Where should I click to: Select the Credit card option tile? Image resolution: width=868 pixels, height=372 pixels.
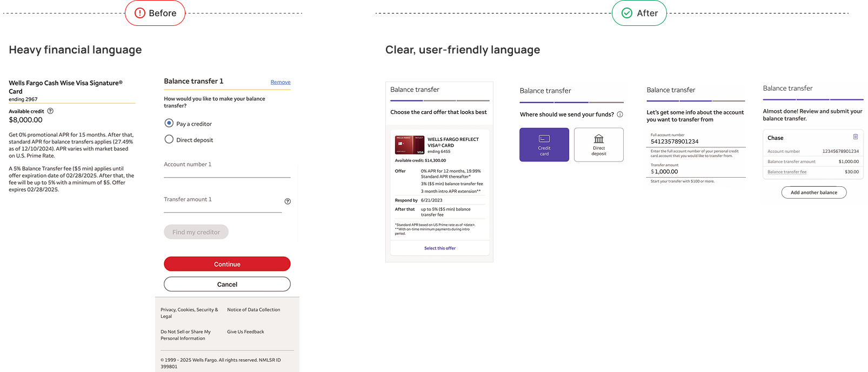pos(544,145)
